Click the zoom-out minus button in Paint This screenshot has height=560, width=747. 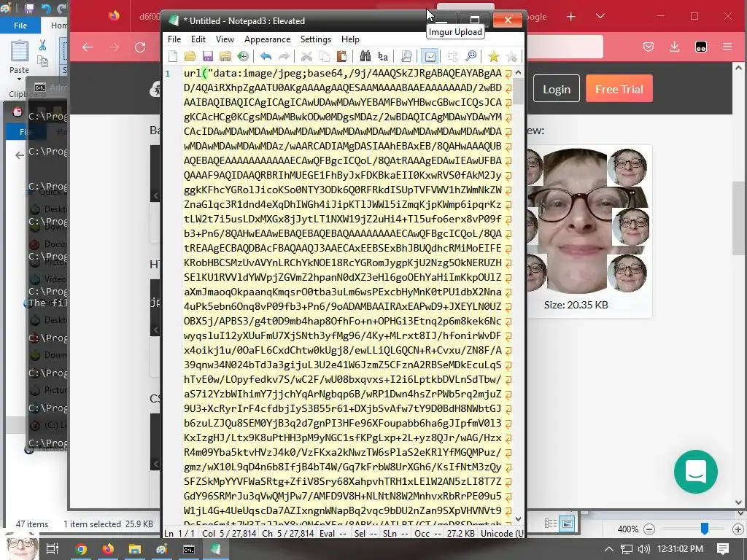(649, 529)
